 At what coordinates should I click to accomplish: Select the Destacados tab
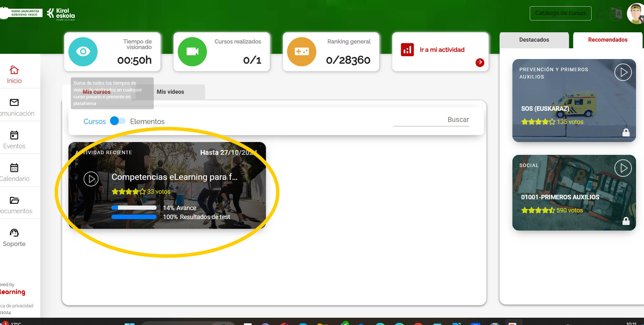tap(534, 40)
